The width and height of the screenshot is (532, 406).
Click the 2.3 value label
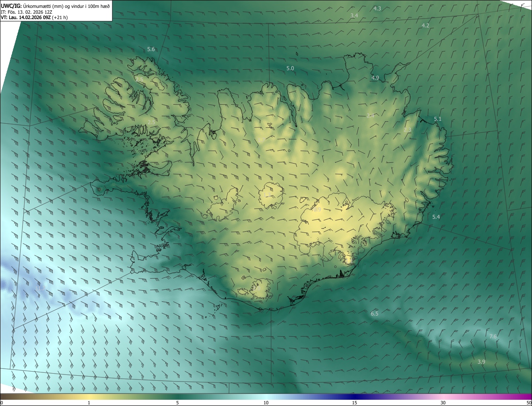(x=407, y=130)
